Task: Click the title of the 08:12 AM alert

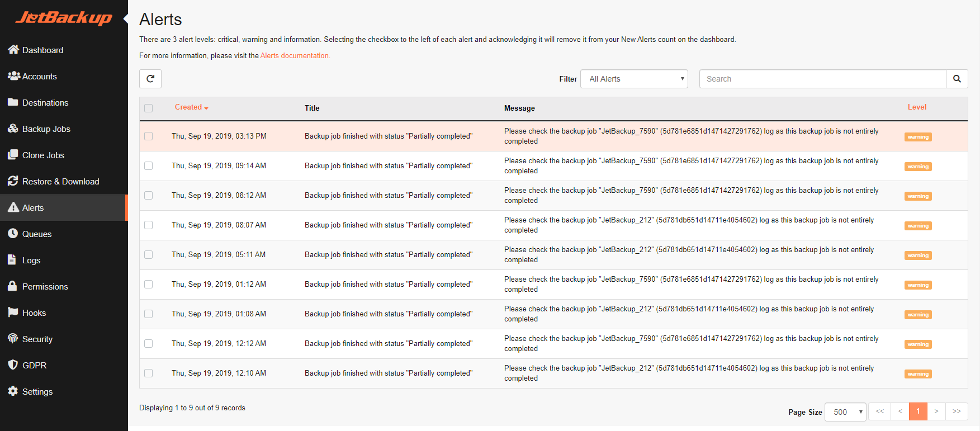Action: coord(389,195)
